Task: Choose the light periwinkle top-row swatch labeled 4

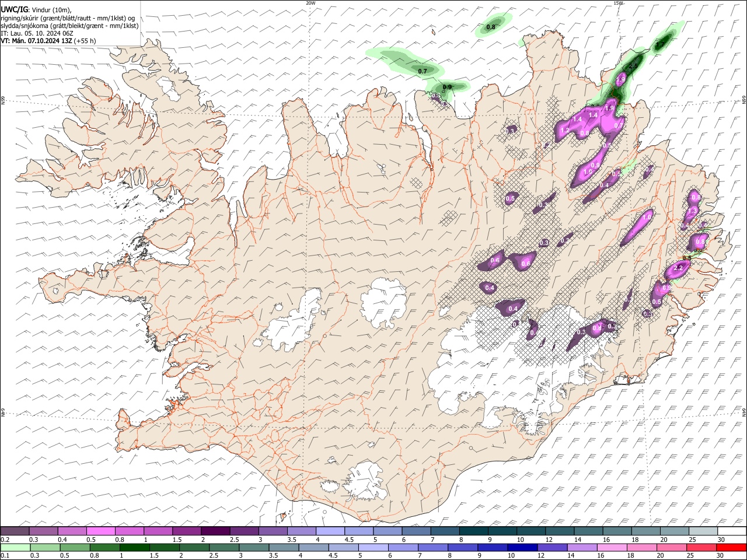Action: click(x=330, y=531)
